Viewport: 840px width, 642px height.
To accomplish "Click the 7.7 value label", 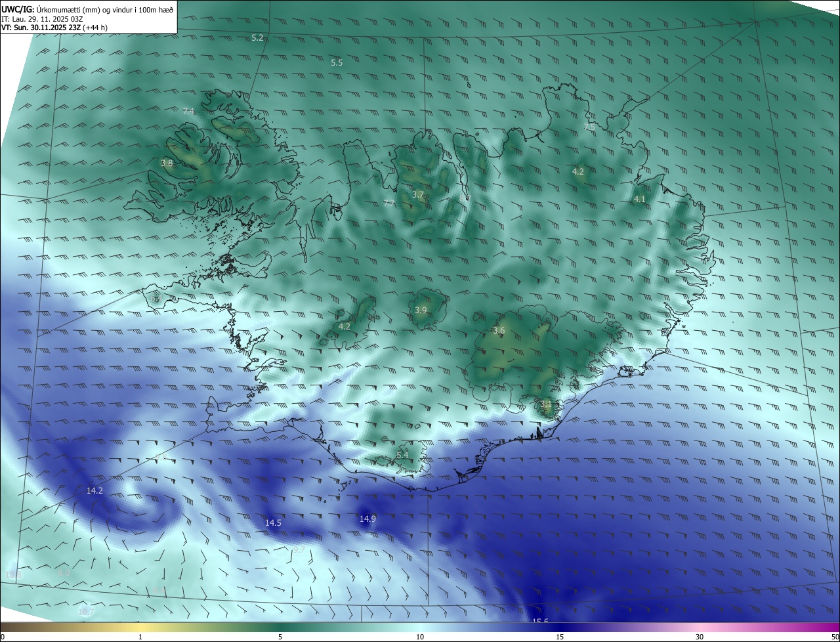I will pyautogui.click(x=389, y=203).
